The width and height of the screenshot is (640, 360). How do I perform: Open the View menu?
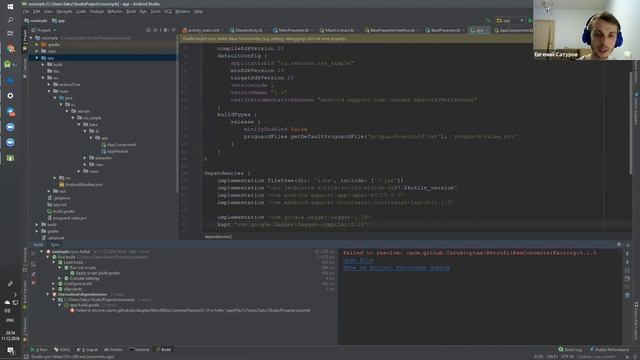click(x=48, y=12)
